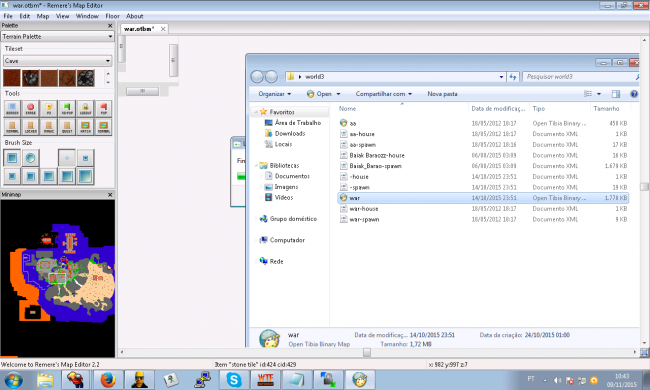
Task: Choose the Hatch window tool
Action: click(x=85, y=127)
